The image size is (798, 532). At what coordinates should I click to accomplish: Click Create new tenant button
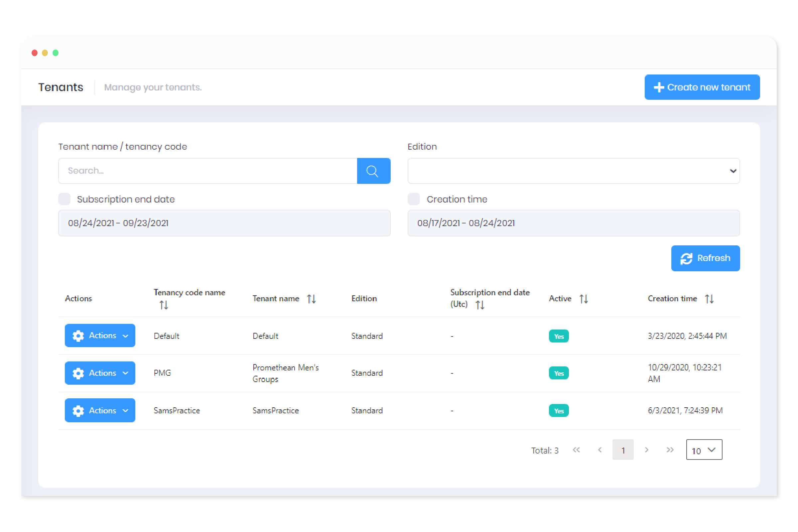click(x=701, y=87)
